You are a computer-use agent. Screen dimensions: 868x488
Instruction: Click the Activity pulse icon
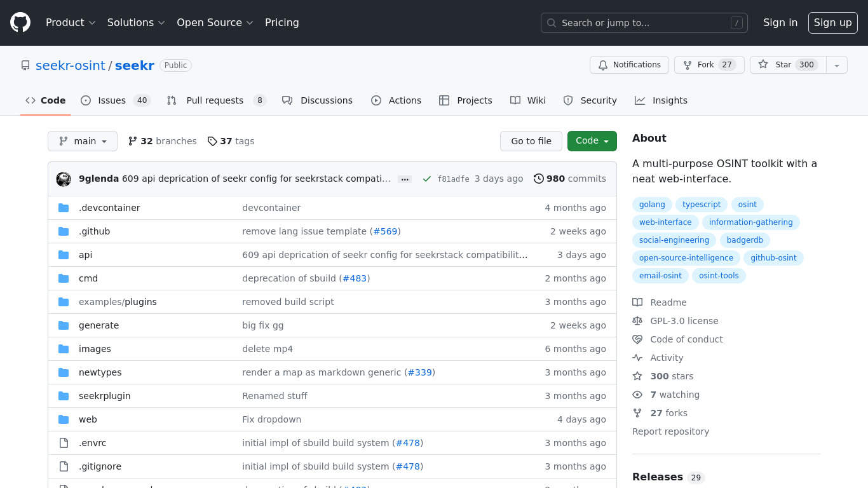pos(637,358)
